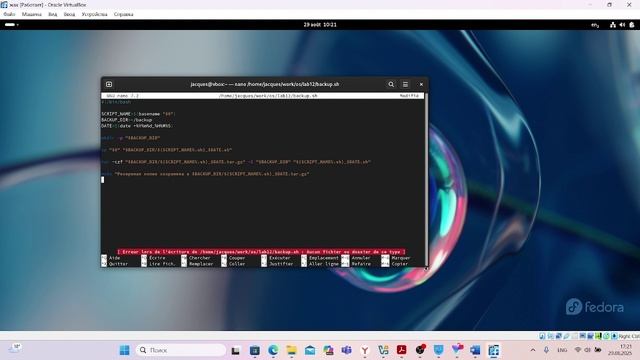
Task: Open Yandex Browser from the taskbar
Action: tap(365, 350)
